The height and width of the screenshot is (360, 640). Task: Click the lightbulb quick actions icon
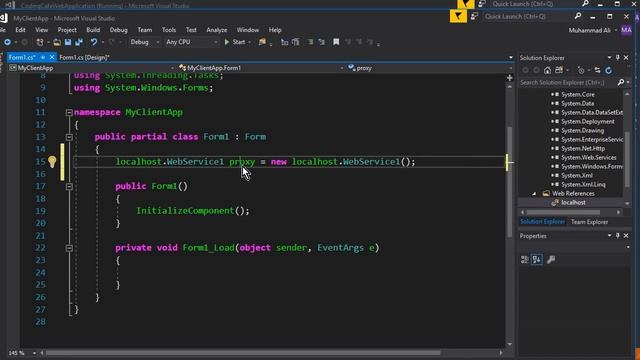coord(52,162)
